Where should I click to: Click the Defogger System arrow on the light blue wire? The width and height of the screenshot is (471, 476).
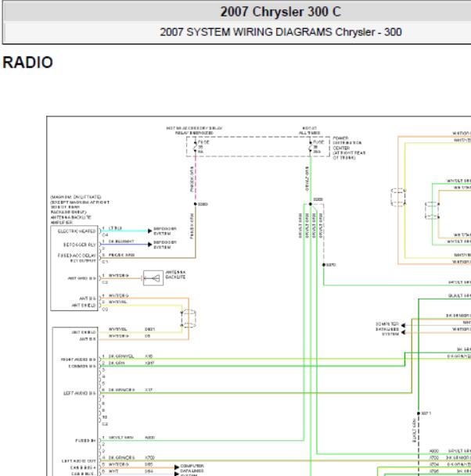(149, 231)
